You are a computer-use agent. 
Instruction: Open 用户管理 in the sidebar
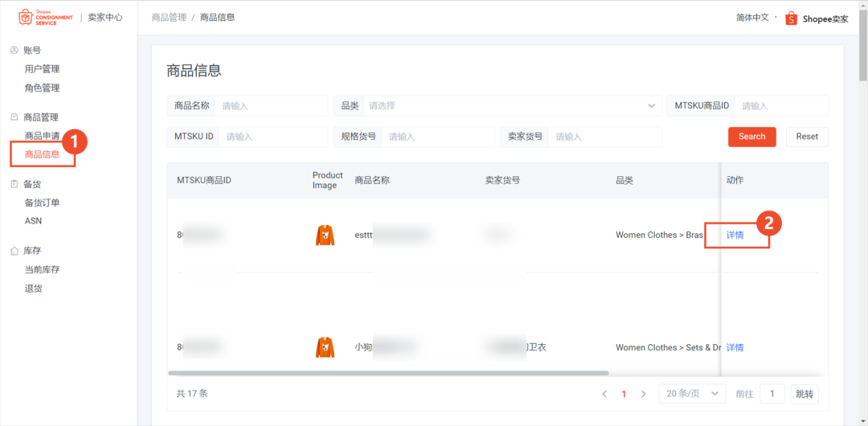point(42,69)
